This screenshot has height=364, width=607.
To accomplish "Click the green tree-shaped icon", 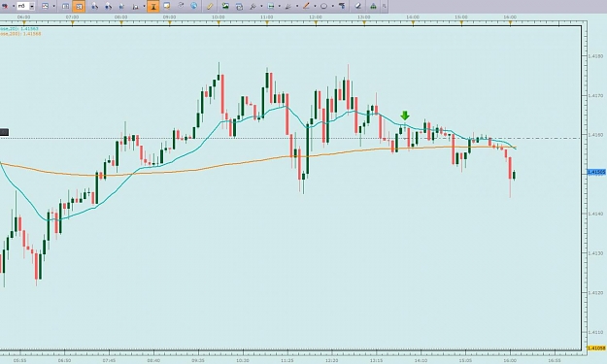I will click(373, 6).
